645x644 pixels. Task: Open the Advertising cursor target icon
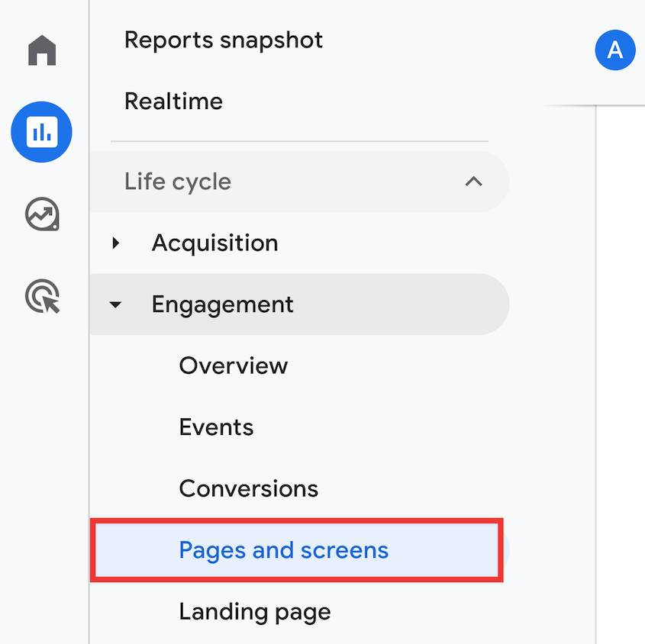pos(43,296)
